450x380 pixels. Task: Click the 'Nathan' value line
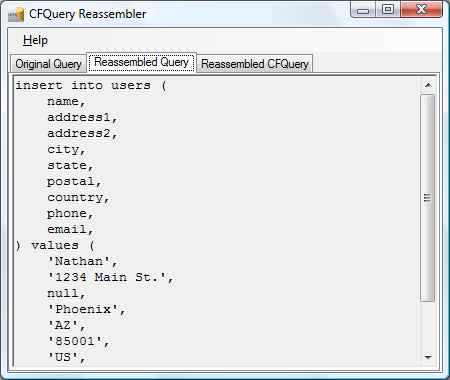[x=82, y=261]
